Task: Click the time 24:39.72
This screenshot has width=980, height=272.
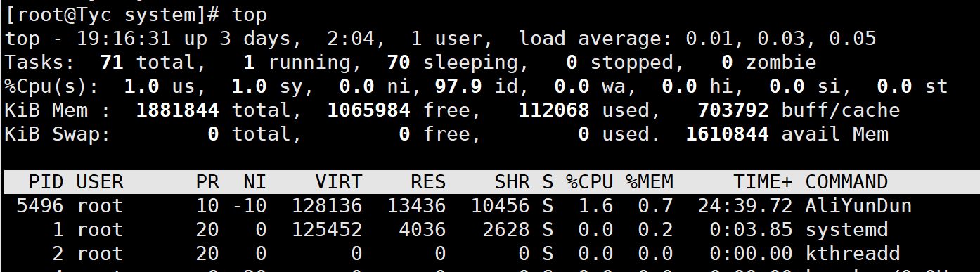Action: click(x=745, y=206)
